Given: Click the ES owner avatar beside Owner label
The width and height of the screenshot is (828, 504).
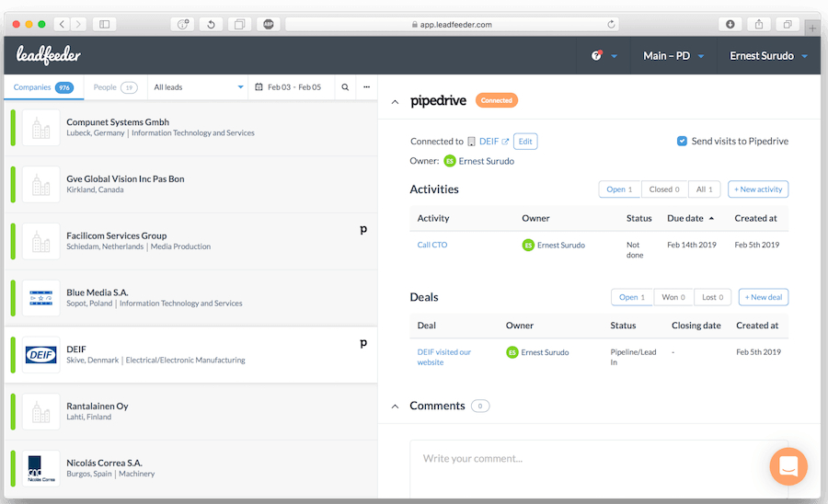Looking at the screenshot, I should point(449,161).
